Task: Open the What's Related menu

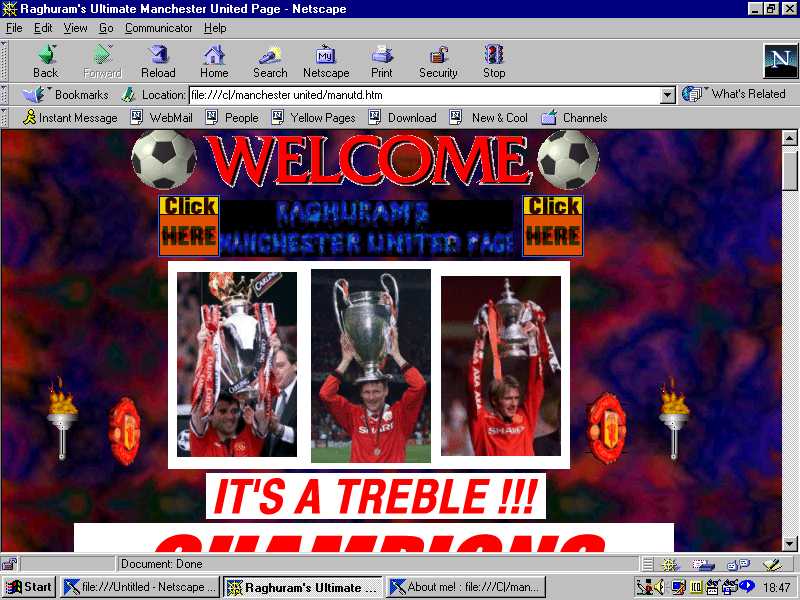Action: click(737, 94)
